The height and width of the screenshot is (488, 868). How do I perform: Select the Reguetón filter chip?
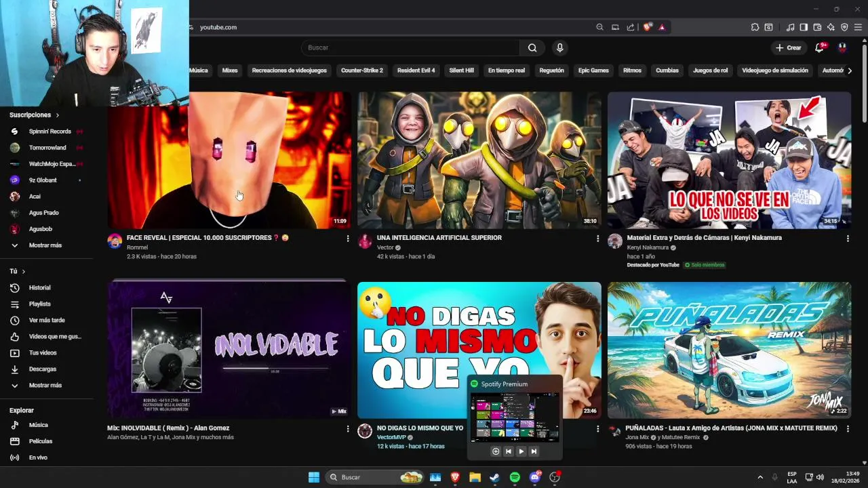click(551, 70)
